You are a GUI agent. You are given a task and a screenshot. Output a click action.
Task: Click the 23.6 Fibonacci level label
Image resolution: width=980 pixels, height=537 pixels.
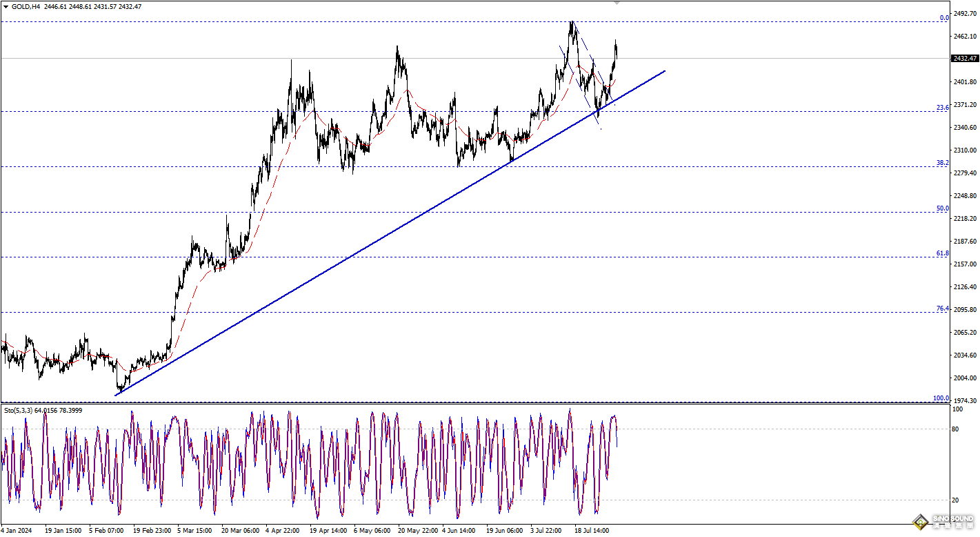point(942,108)
